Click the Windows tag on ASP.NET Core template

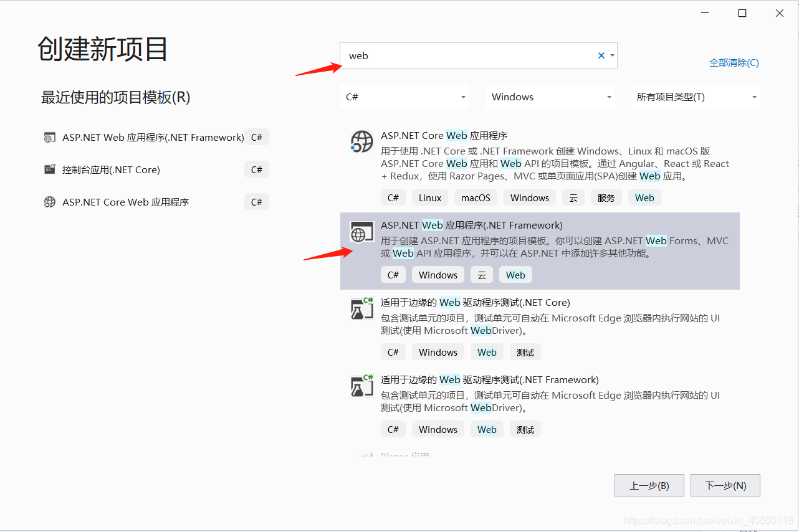tap(530, 197)
